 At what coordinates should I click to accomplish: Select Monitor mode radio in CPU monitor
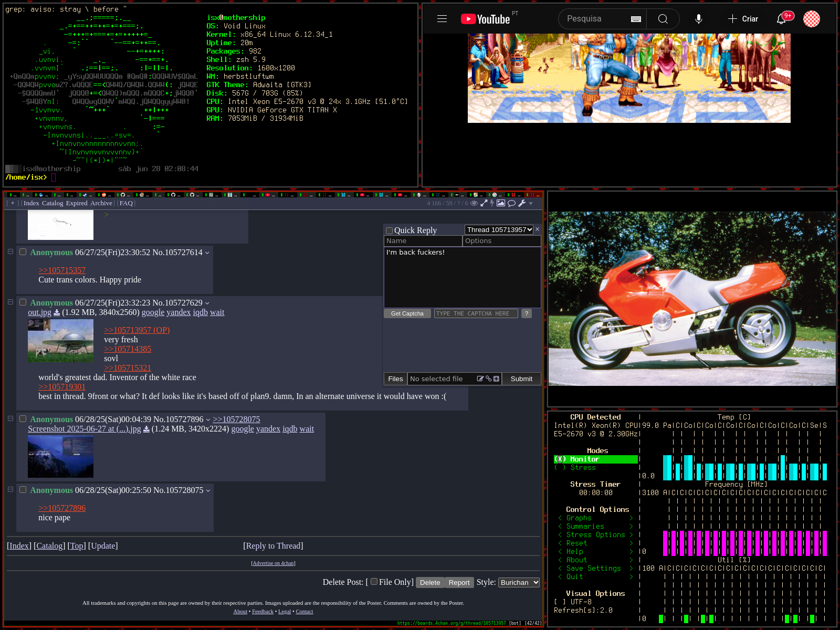pos(560,459)
